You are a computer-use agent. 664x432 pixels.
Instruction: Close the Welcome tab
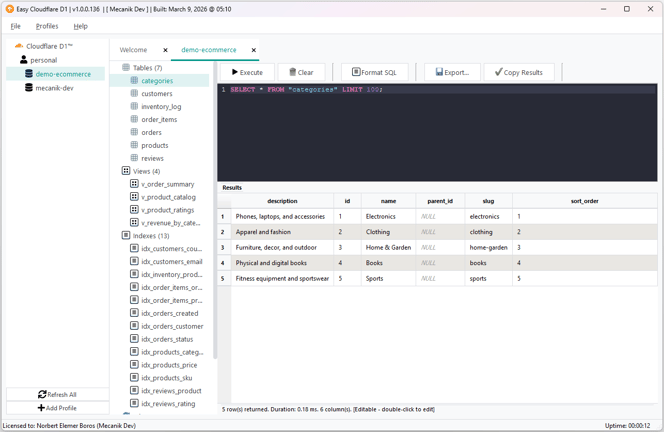165,50
